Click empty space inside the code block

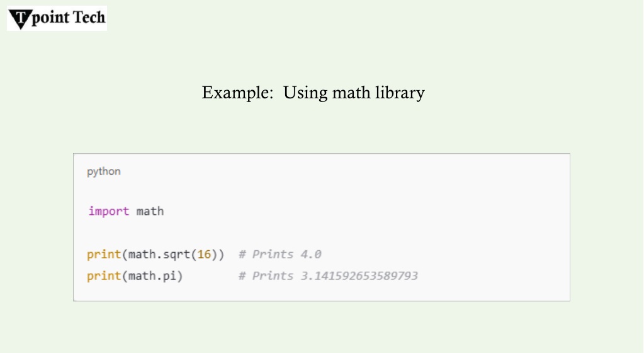coord(472,205)
